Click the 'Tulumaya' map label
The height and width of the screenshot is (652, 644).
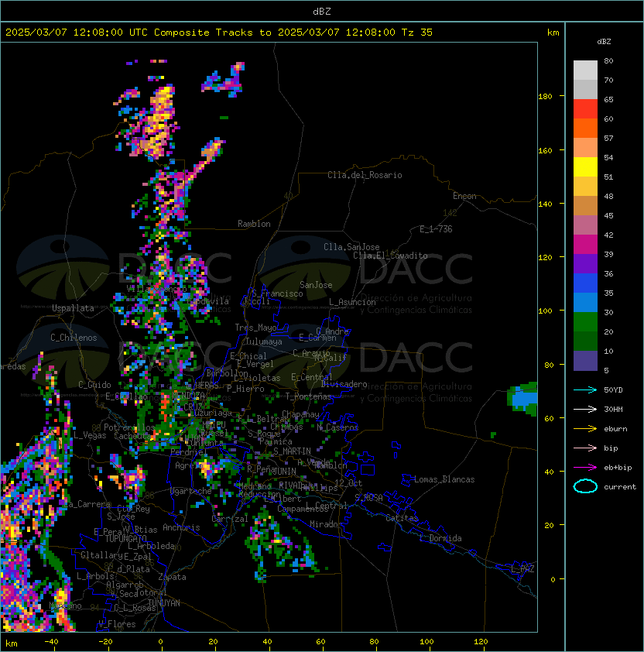[264, 341]
